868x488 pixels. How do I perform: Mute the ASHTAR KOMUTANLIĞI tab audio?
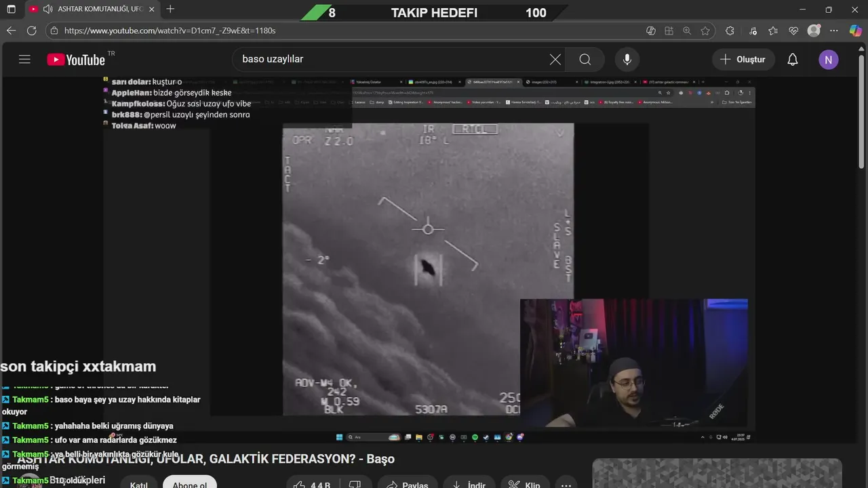click(47, 9)
